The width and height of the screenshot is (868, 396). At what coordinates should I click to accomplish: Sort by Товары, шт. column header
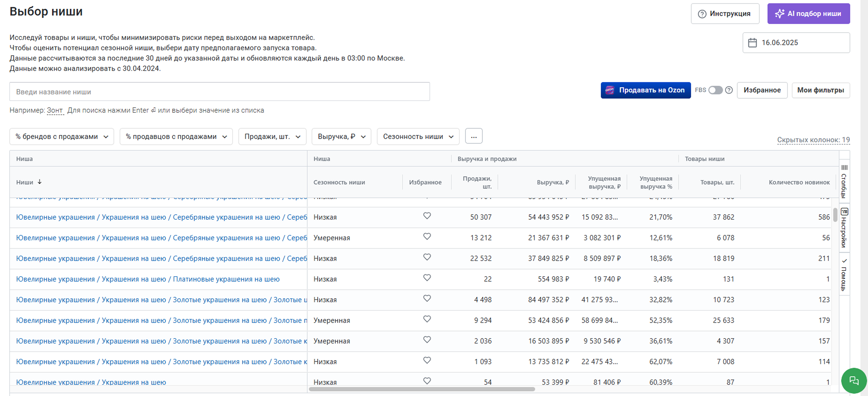tap(717, 182)
